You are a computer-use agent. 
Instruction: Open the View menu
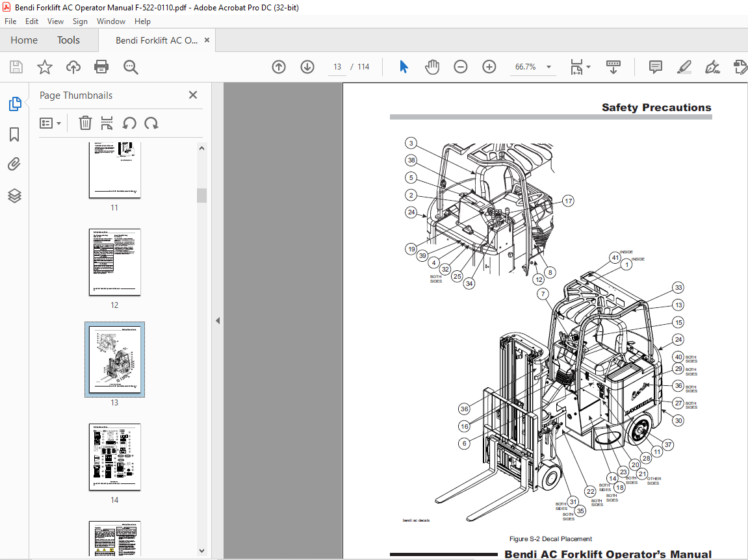(55, 21)
